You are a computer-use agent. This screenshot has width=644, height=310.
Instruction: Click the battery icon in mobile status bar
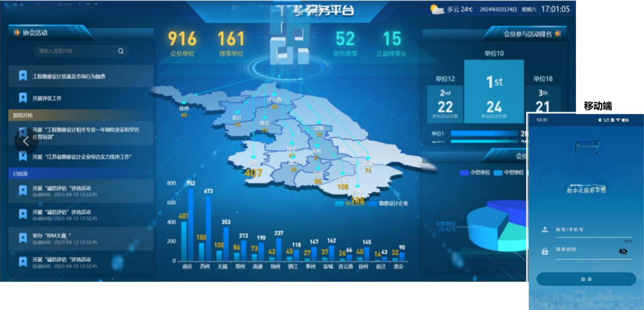coord(626,120)
